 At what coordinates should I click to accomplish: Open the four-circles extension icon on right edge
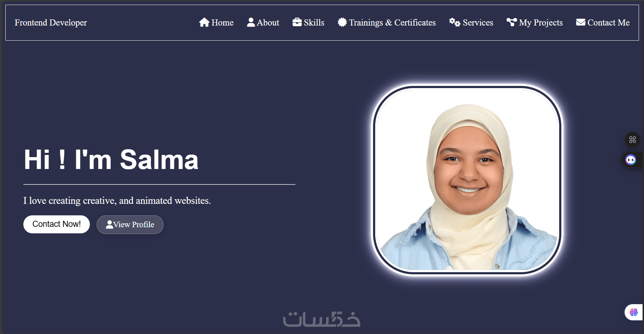(x=632, y=139)
